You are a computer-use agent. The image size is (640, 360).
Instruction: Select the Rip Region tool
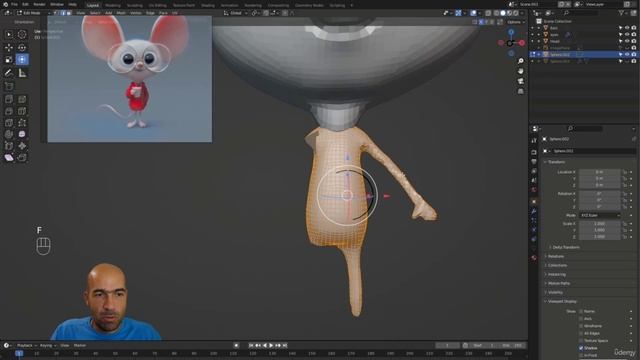[x=22, y=158]
